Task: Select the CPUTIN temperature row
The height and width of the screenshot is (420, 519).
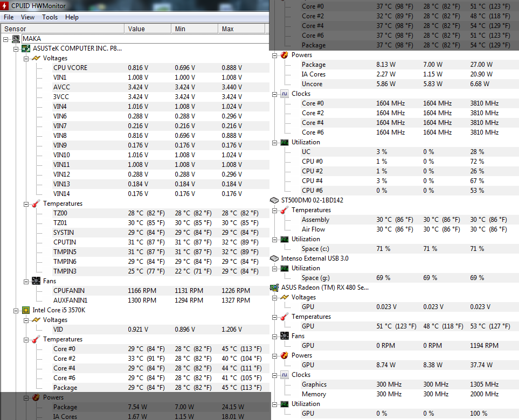Action: [161, 242]
